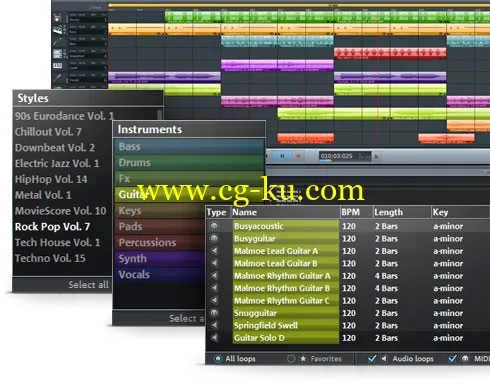Screen dimensions: 490x392
Task: Preview audio icon of Malmoe Rhythm Guitar A
Action: coord(214,276)
